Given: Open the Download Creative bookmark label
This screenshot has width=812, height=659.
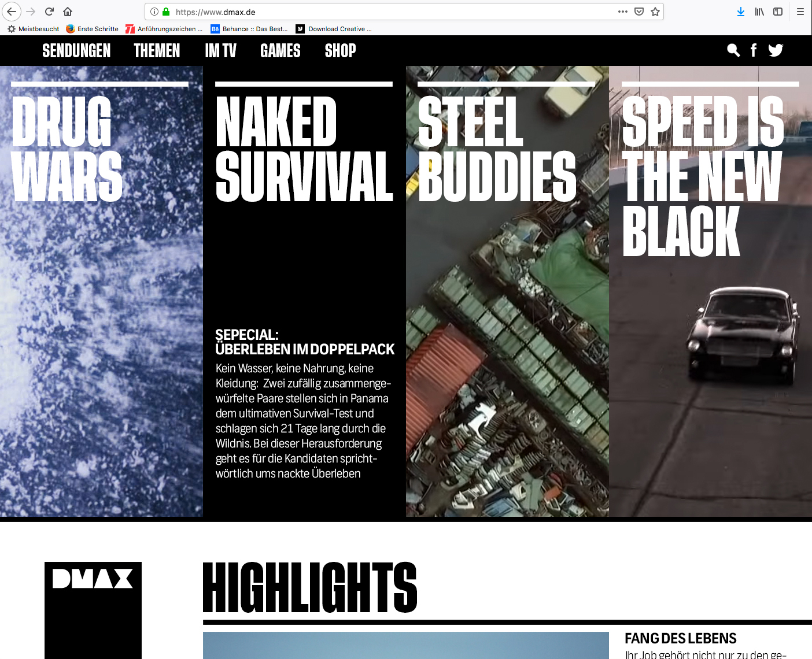Looking at the screenshot, I should tap(340, 29).
